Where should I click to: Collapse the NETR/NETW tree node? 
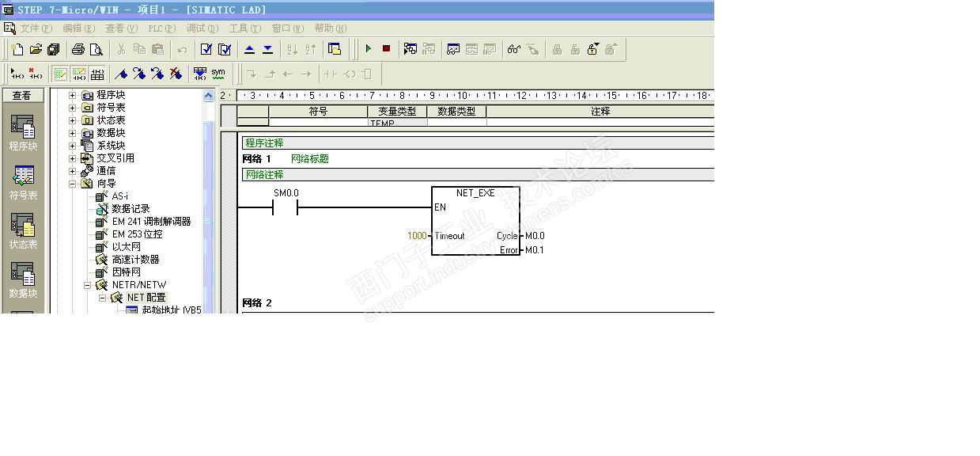[88, 285]
